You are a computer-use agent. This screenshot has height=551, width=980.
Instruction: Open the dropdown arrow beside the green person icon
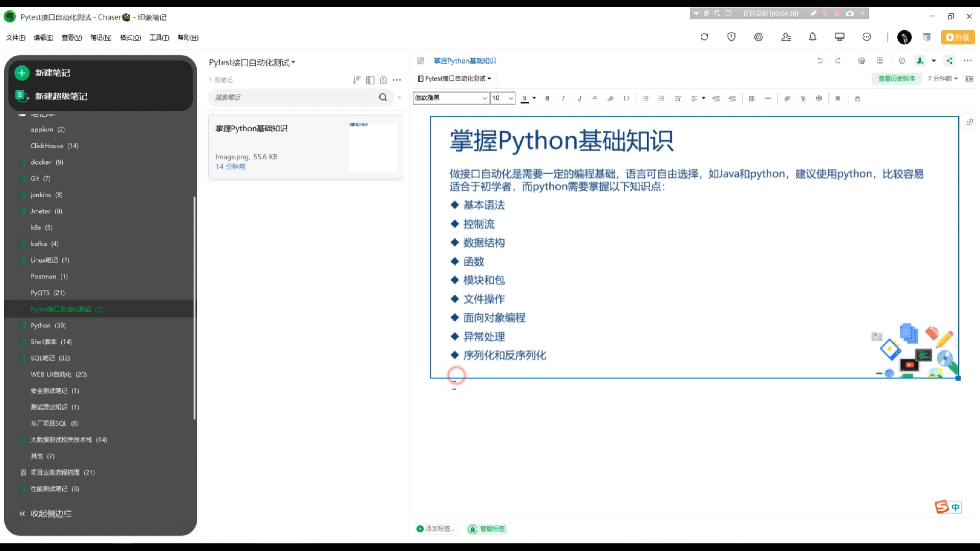pyautogui.click(x=934, y=61)
